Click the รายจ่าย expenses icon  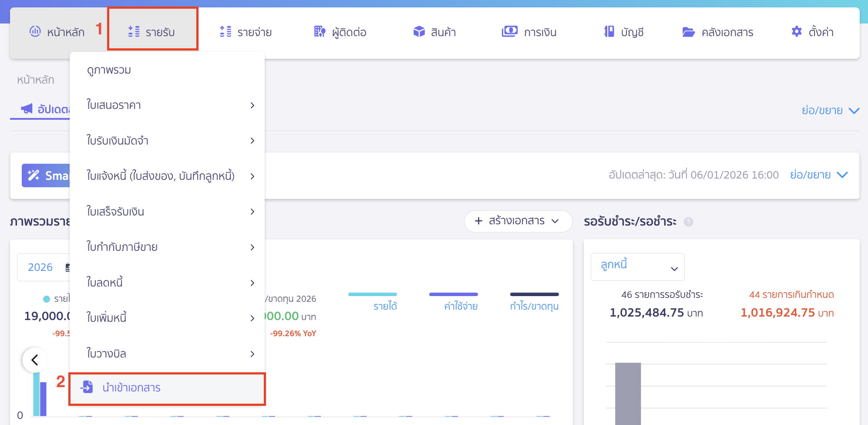(x=225, y=31)
